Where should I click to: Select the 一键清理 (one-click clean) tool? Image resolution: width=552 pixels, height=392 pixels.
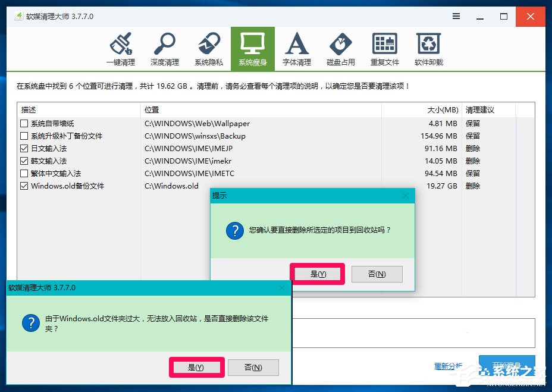point(121,48)
